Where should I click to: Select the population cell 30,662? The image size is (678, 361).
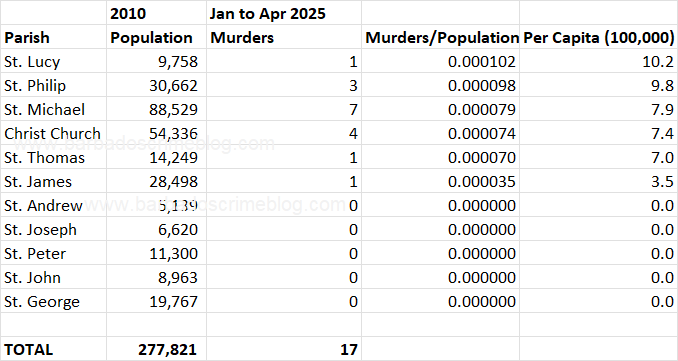[x=156, y=85]
